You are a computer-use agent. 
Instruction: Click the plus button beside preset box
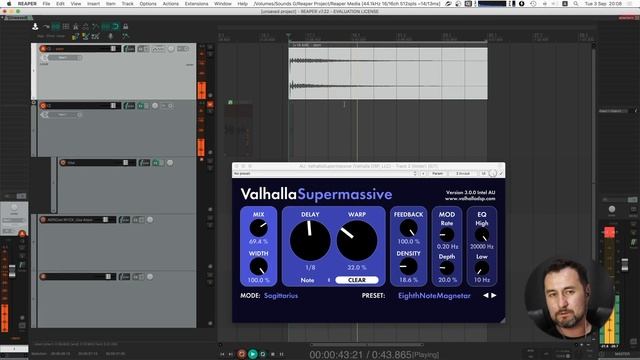pos(423,173)
